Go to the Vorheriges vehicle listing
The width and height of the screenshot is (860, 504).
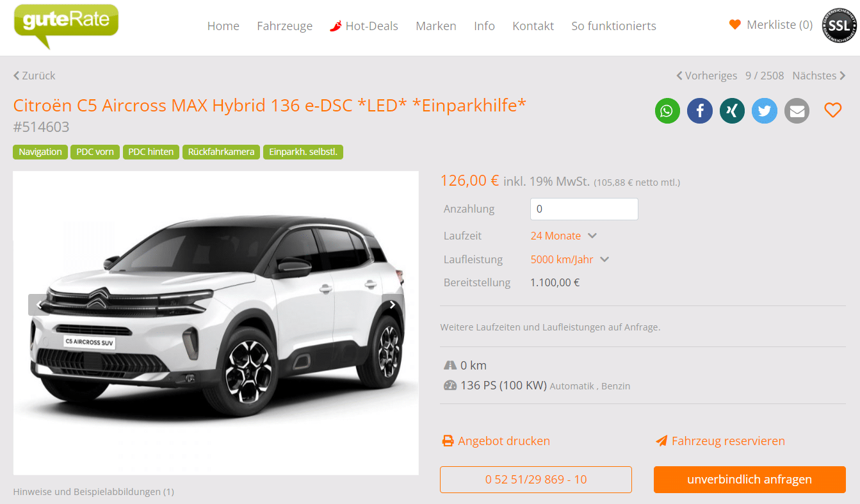[707, 76]
